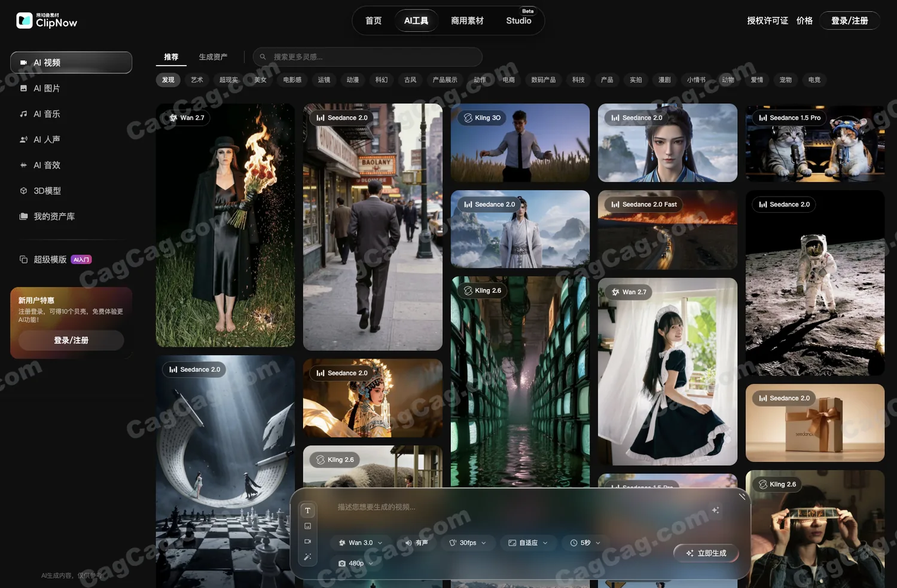
Task: Select the text-to-video T mode icon
Action: [x=307, y=511]
